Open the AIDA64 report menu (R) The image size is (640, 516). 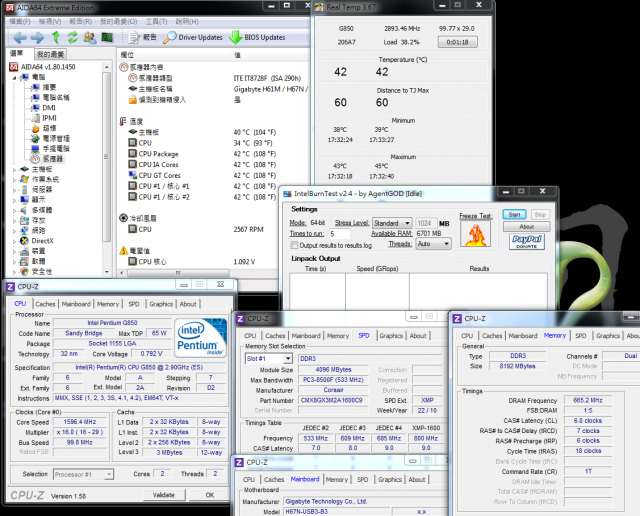80,21
